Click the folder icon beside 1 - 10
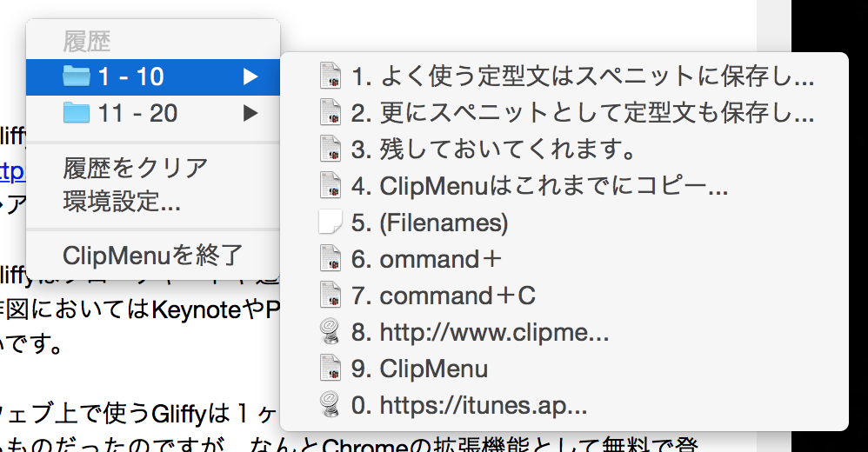This screenshot has width=868, height=452. coord(77,76)
